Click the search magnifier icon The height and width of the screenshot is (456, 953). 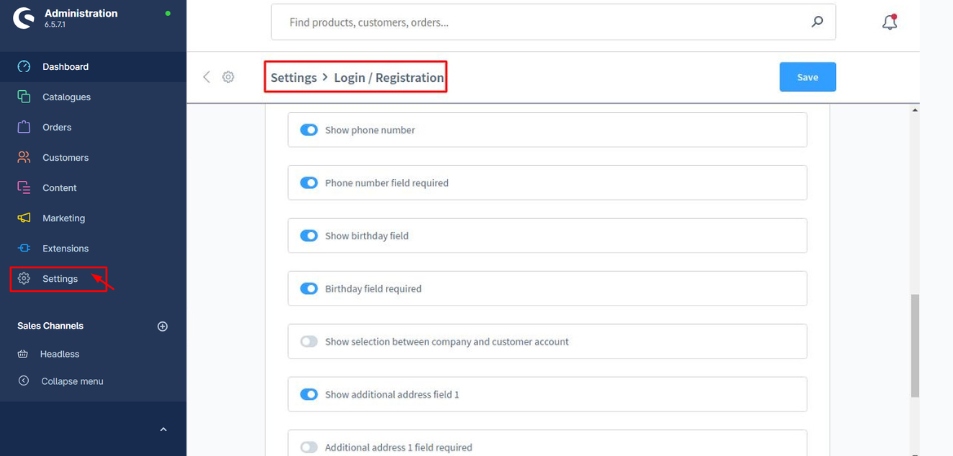817,22
